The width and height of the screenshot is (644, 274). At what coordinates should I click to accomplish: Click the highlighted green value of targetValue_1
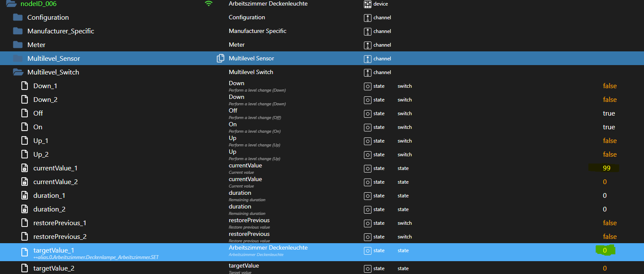[605, 250]
